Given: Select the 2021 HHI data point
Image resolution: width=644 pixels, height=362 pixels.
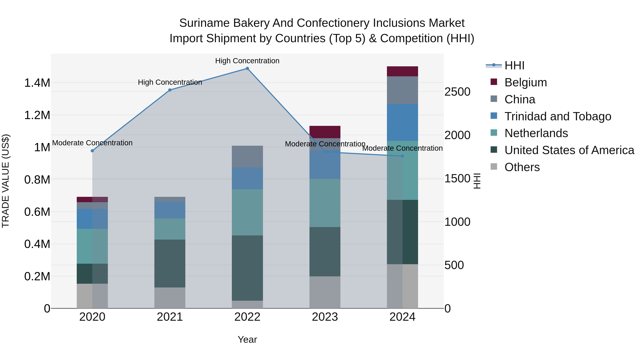Looking at the screenshot, I should click(170, 90).
